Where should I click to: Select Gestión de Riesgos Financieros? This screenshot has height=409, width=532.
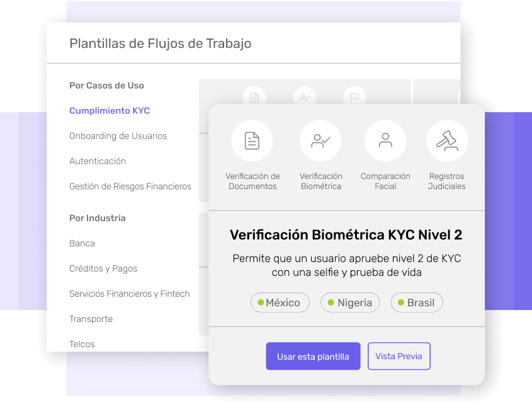click(130, 187)
